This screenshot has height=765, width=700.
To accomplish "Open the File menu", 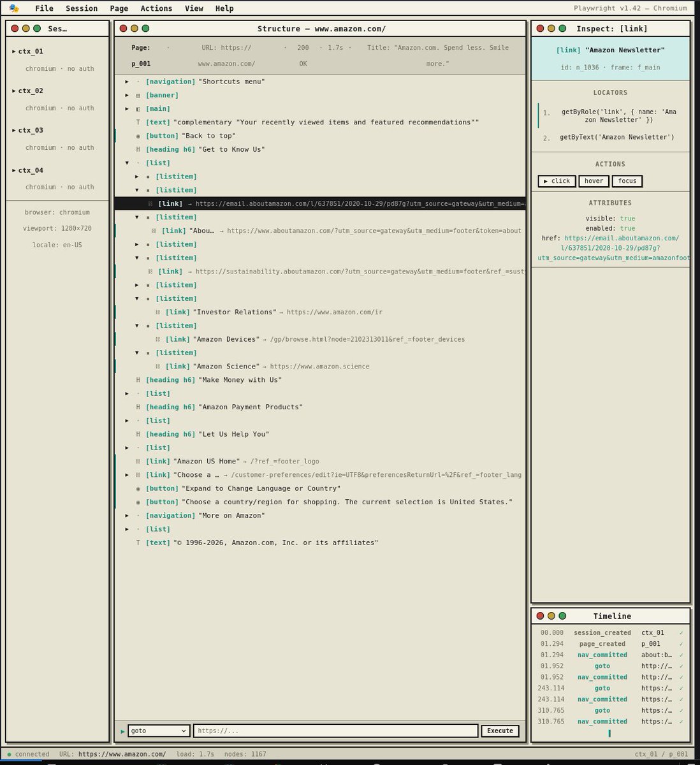I will coord(44,8).
